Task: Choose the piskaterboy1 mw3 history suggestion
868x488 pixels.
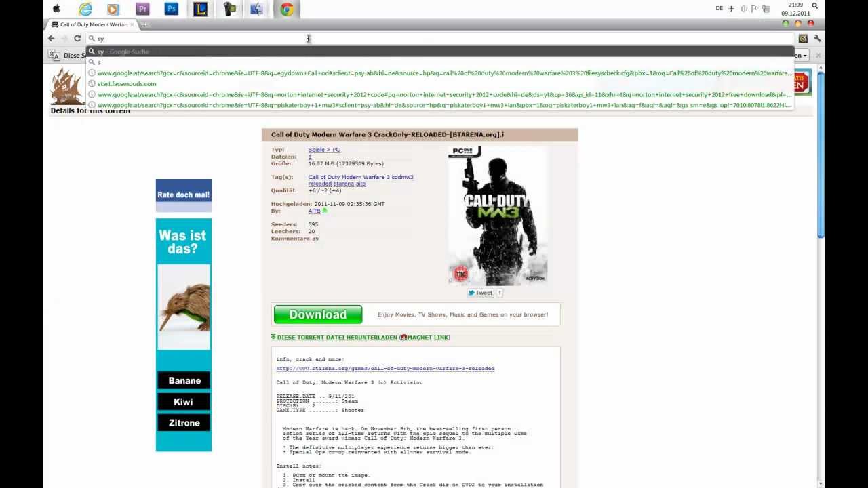Action: [439, 105]
